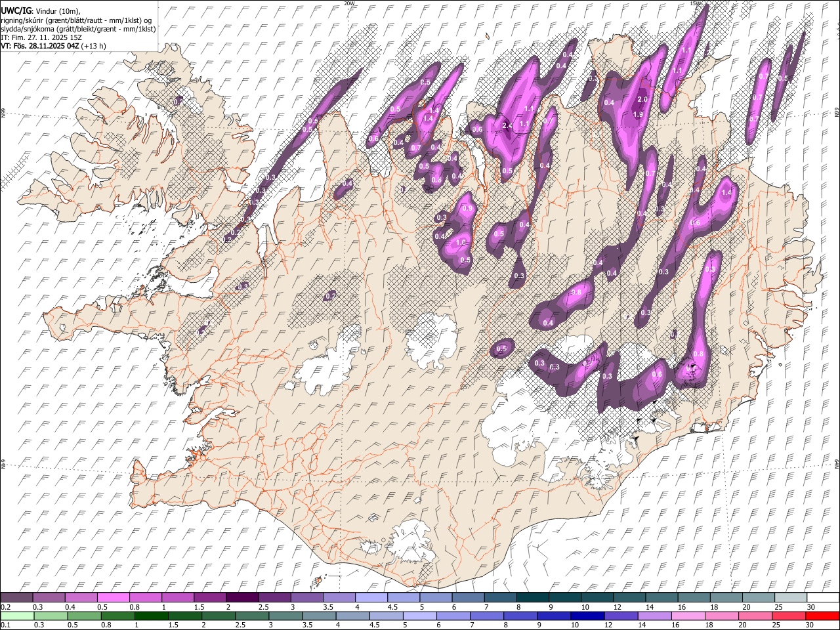The height and width of the screenshot is (630, 840).
Task: Pick the 0.3 mauve swatch, upper legend row
Action: [x=49, y=597]
